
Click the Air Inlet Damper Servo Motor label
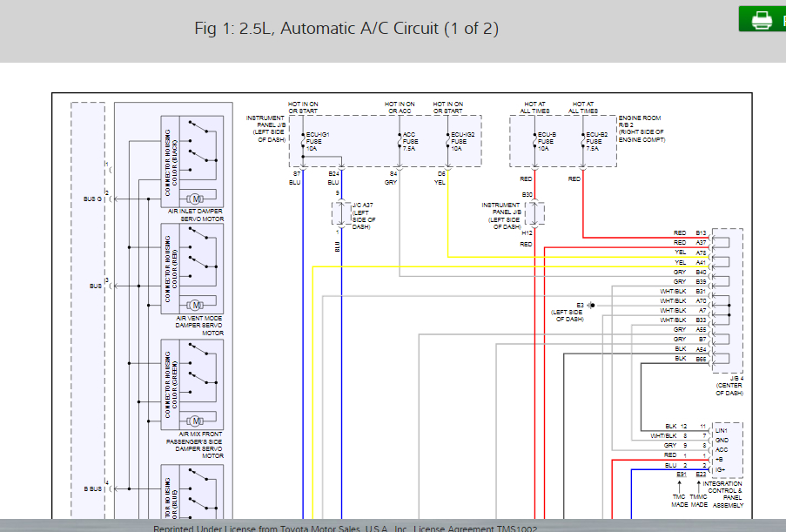(x=196, y=215)
